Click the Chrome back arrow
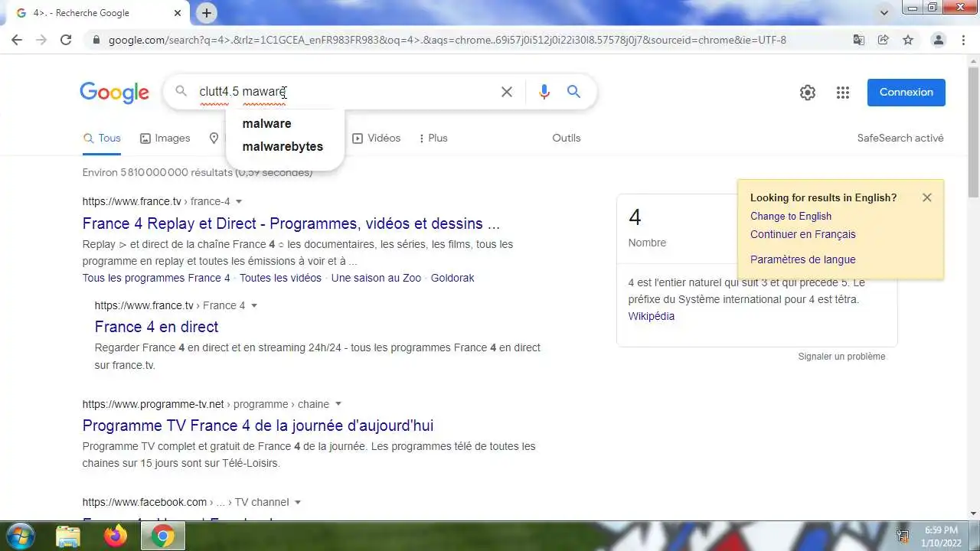Image resolution: width=980 pixels, height=551 pixels. click(x=17, y=40)
